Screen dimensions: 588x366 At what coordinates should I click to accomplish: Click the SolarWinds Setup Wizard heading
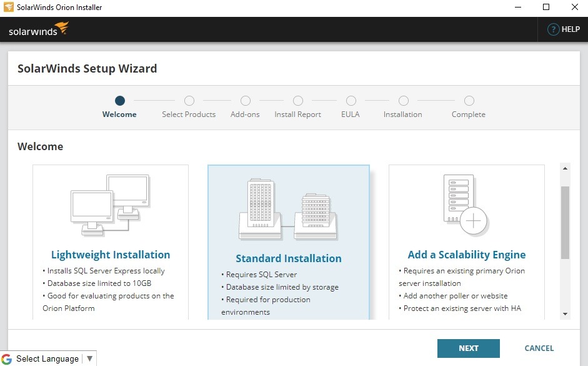tap(87, 69)
